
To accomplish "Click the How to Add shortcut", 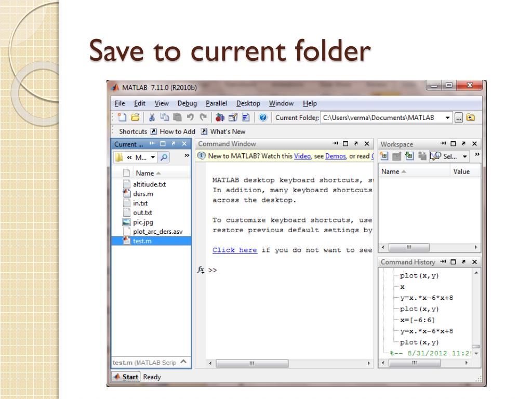I will [x=173, y=131].
